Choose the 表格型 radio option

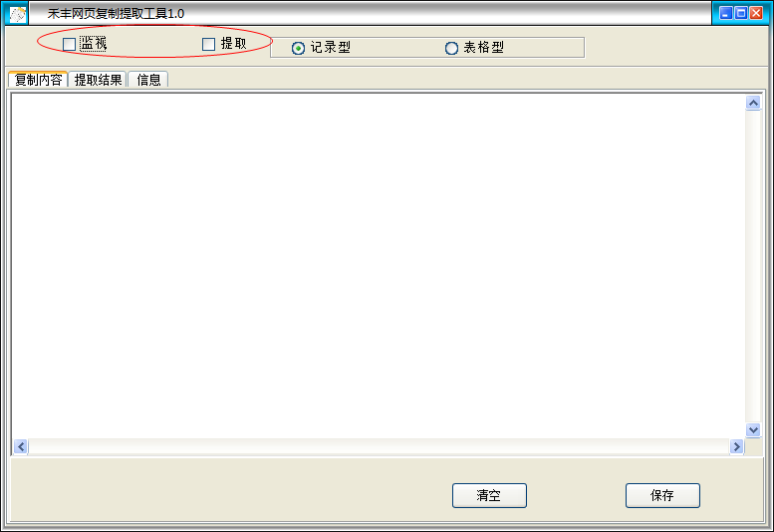click(451, 48)
